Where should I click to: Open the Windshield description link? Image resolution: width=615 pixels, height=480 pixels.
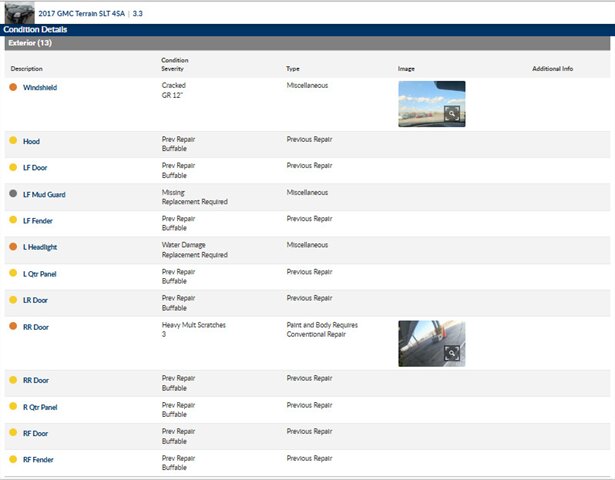coord(40,88)
